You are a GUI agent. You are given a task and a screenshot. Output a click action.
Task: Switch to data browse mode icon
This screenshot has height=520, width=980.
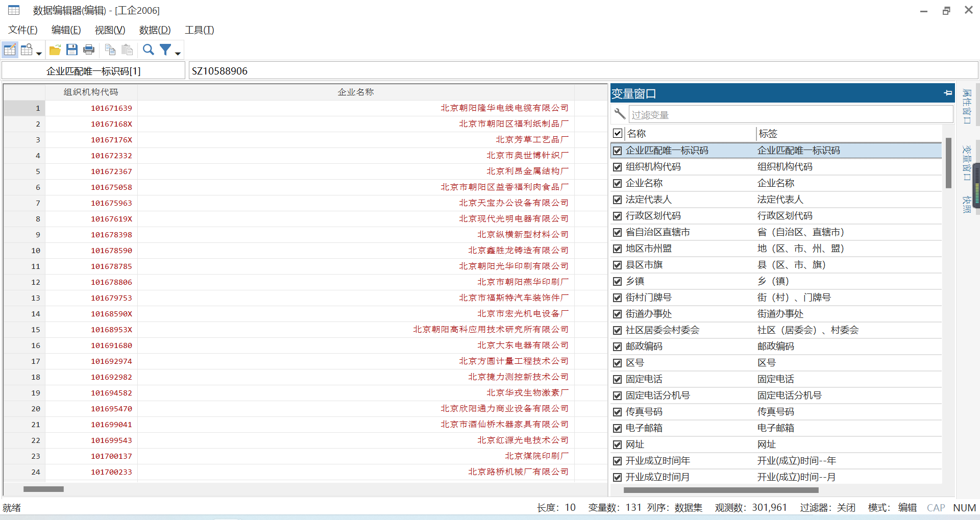pos(27,49)
